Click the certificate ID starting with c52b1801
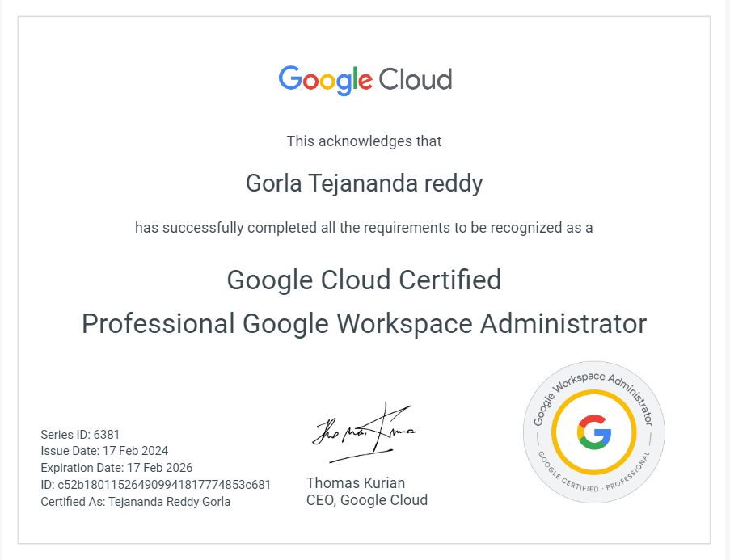Viewport: 730px width, 560px height. [155, 485]
